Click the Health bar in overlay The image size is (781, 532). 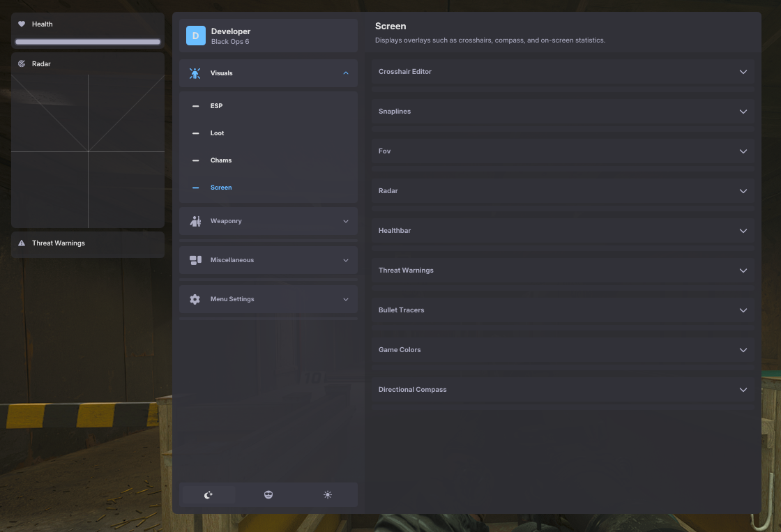click(x=88, y=42)
